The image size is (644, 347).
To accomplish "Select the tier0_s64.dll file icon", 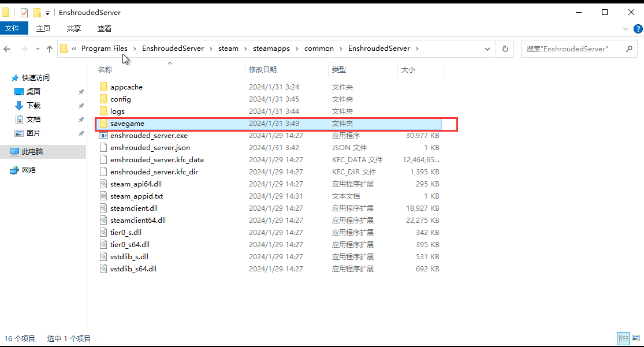I will [103, 244].
